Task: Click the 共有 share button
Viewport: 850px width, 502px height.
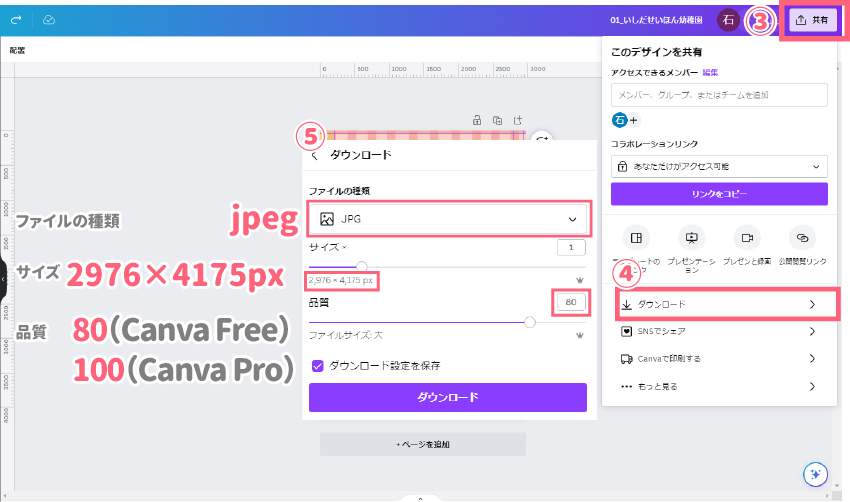Action: 813,20
